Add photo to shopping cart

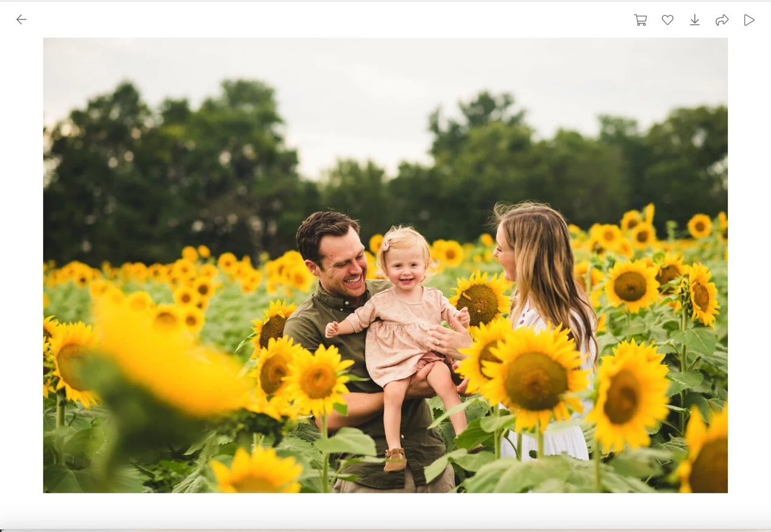pyautogui.click(x=640, y=20)
